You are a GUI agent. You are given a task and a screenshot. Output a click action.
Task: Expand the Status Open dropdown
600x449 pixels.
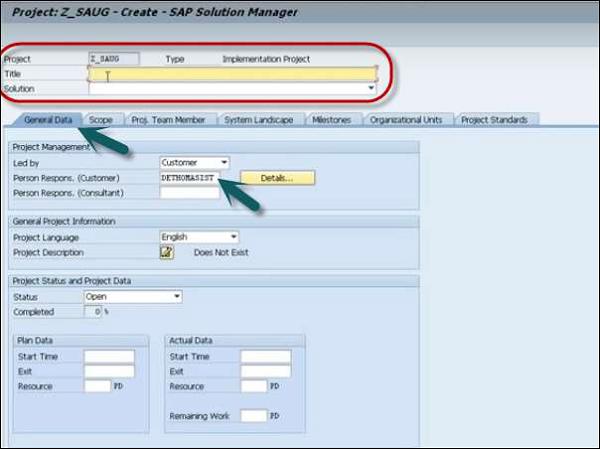(x=133, y=297)
